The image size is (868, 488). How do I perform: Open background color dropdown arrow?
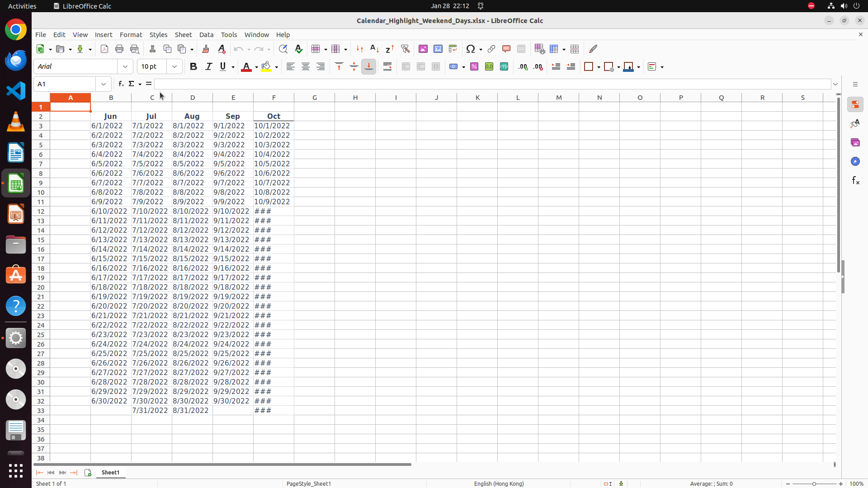[x=276, y=67]
